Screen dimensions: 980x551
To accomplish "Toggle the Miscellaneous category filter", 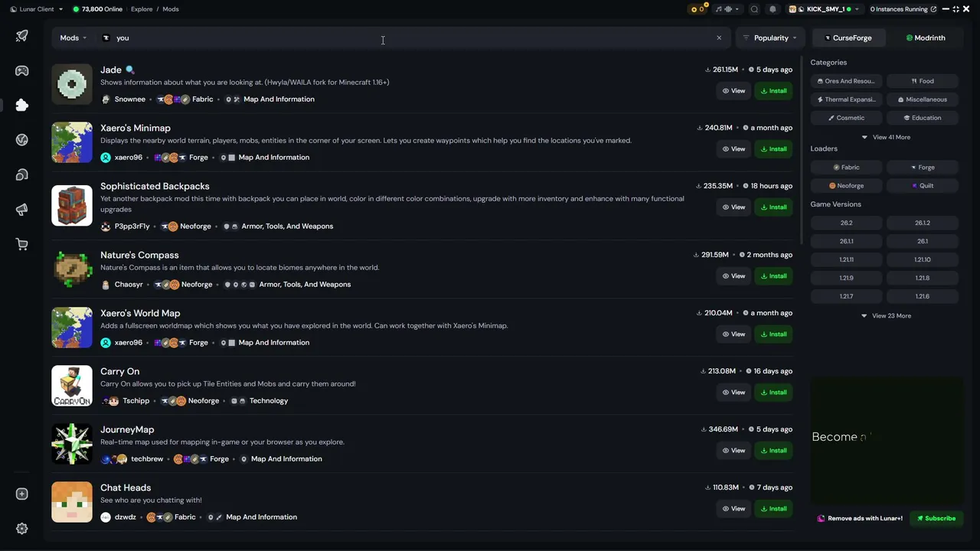I will tap(923, 99).
